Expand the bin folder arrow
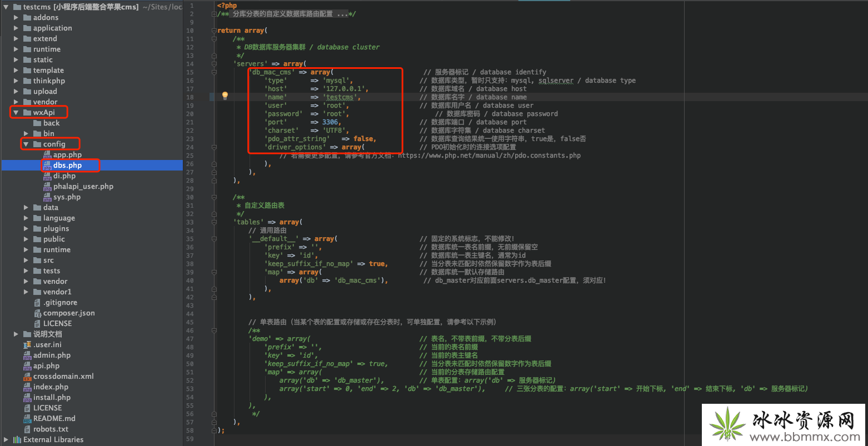Image resolution: width=868 pixels, height=446 pixels. coord(26,134)
